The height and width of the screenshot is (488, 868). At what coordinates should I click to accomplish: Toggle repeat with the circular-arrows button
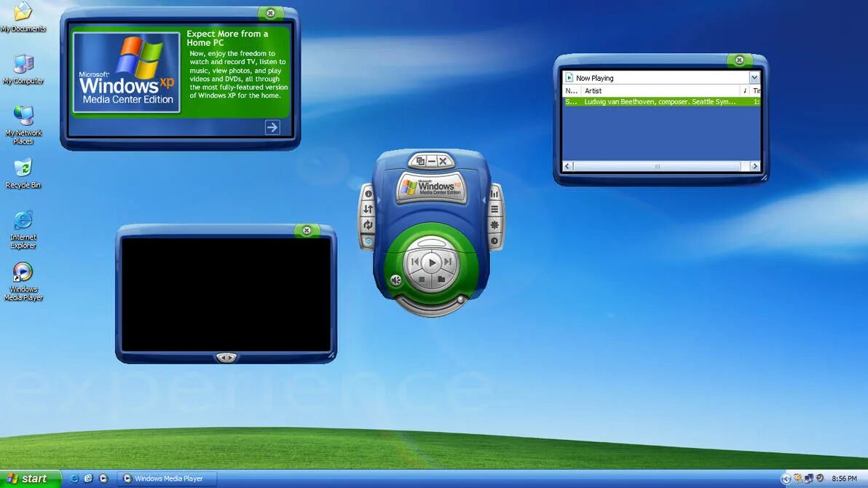click(368, 224)
